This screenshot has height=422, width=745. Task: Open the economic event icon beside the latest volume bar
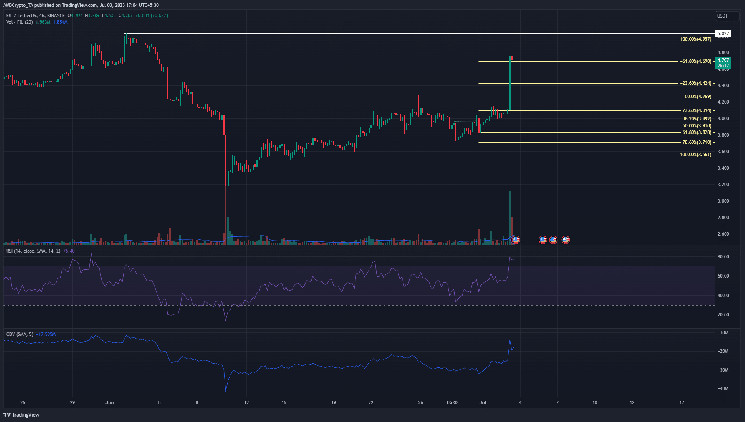click(x=516, y=240)
